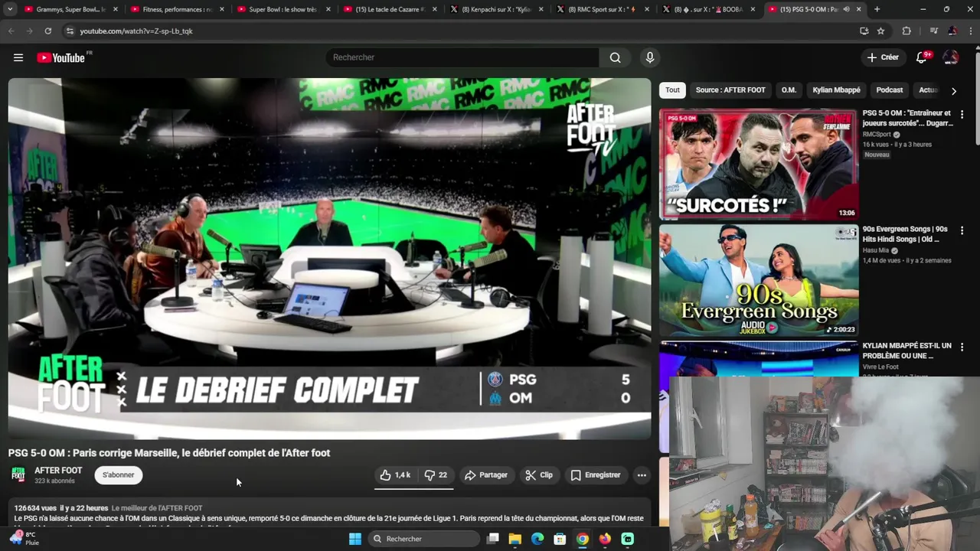Click the video title 'PSG 5-0 OM : Paris corrige Marseille'
Viewport: 980px width, 551px height.
pos(169,453)
